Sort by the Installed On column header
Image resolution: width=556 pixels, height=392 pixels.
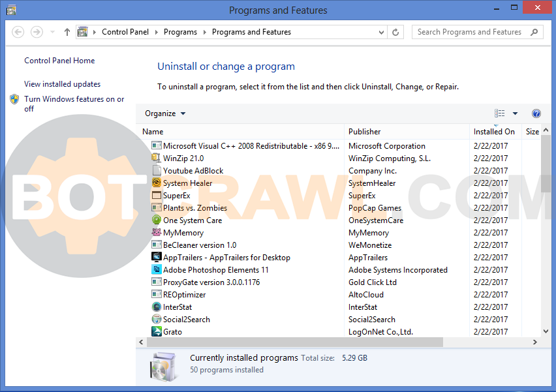click(x=494, y=132)
